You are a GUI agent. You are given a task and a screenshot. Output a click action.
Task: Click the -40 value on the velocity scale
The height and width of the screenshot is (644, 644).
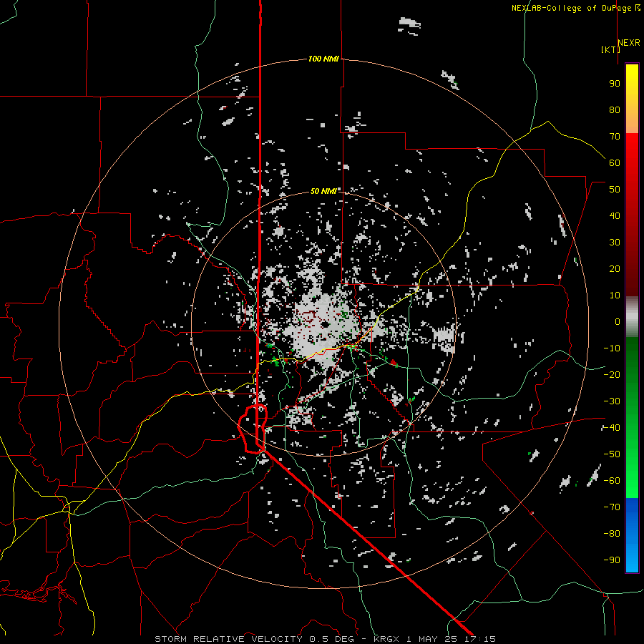[x=612, y=428]
